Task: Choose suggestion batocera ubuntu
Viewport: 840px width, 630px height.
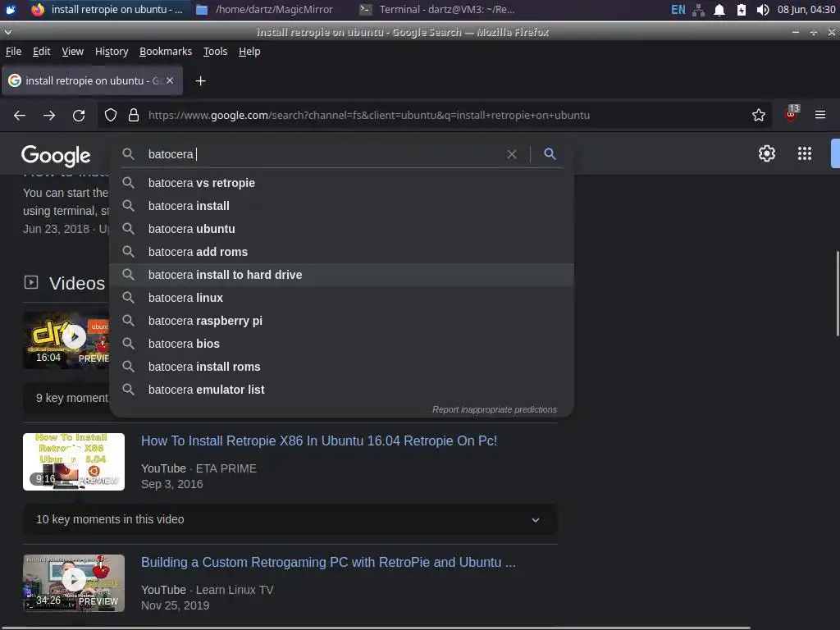Action: [x=341, y=229]
